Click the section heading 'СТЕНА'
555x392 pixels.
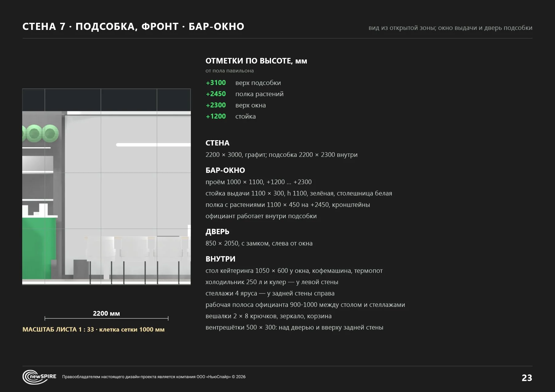click(x=217, y=143)
